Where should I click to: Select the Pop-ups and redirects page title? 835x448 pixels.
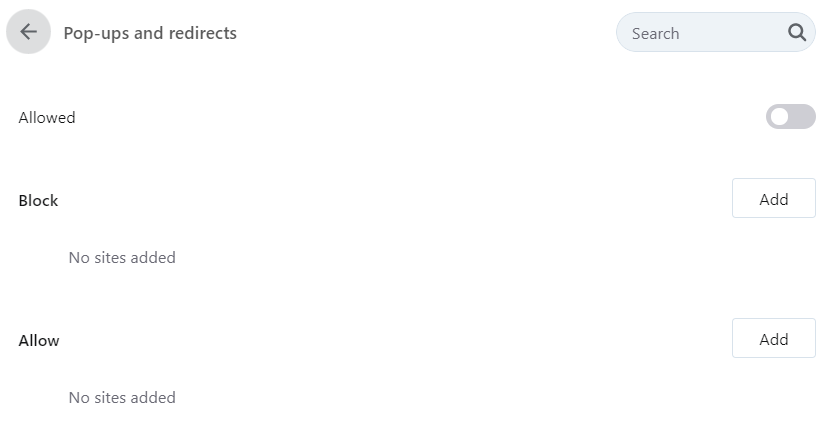[x=150, y=33]
